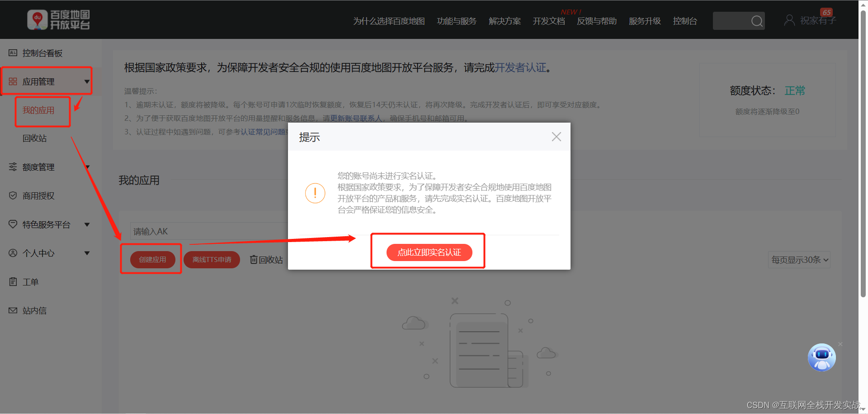Viewport: 868px width, 414px height.
Task: Click the 离线TTS申请 button
Action: click(212, 259)
